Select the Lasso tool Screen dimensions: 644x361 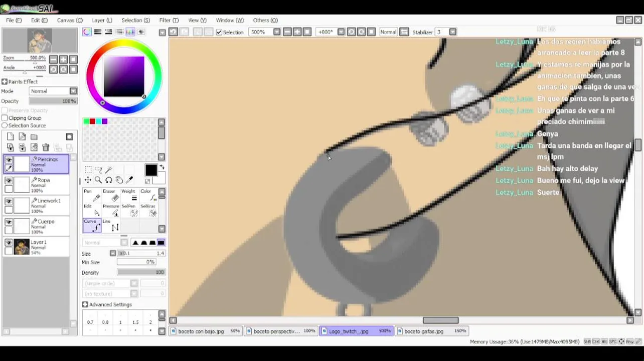coord(98,170)
